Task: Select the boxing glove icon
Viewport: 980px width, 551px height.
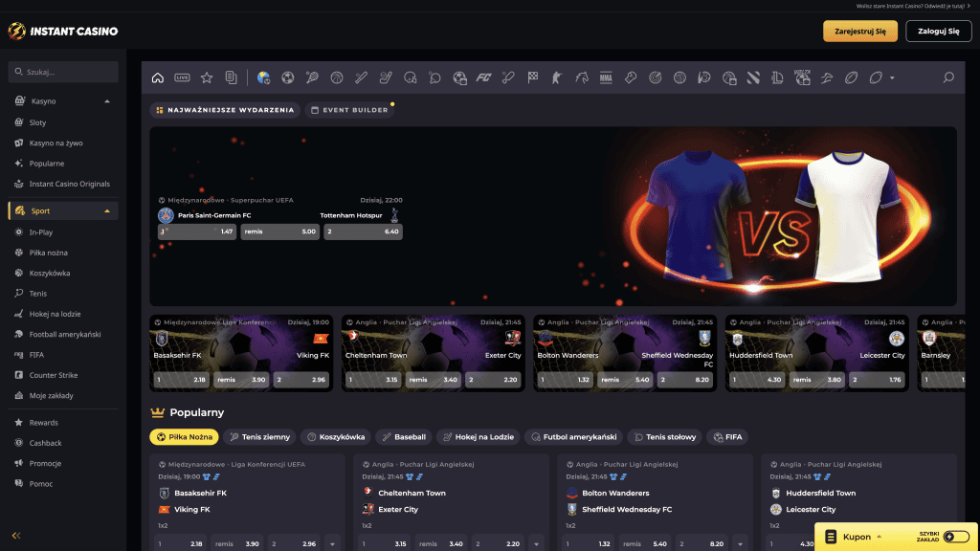Action: (x=631, y=77)
